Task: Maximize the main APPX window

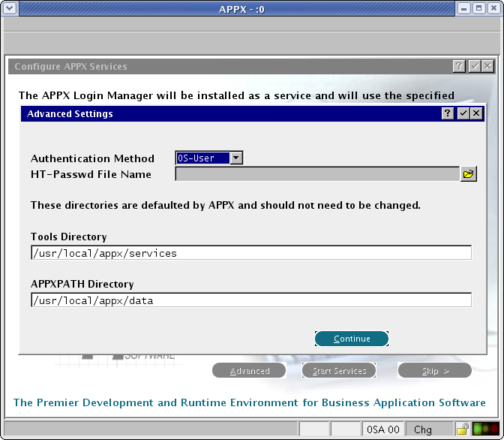Action: (x=478, y=9)
